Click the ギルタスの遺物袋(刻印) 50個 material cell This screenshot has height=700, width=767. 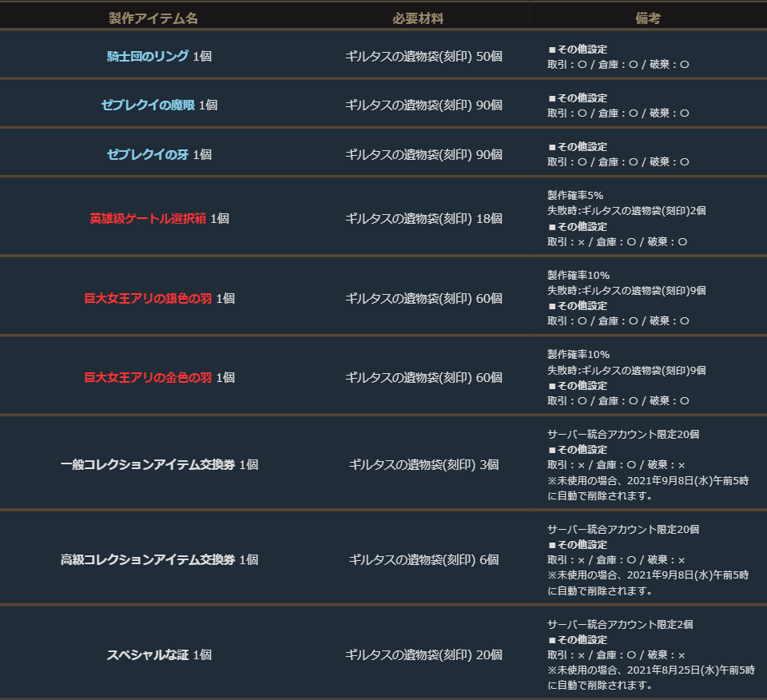(423, 57)
